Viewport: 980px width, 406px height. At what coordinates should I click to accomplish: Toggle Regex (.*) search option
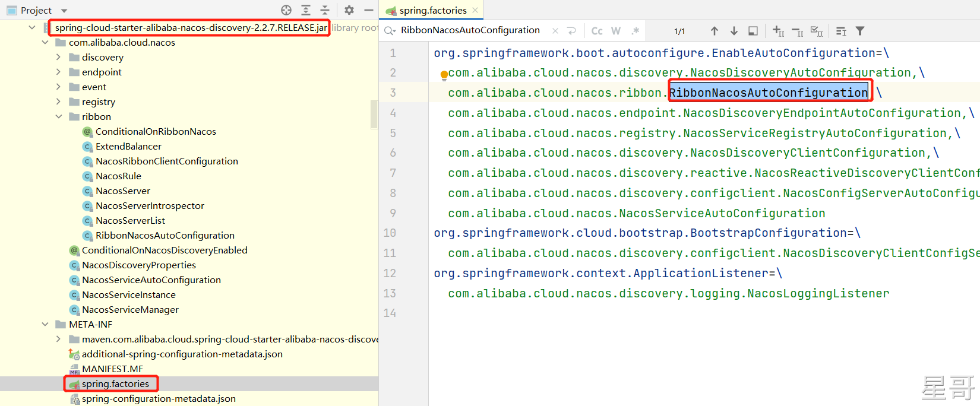(x=636, y=31)
